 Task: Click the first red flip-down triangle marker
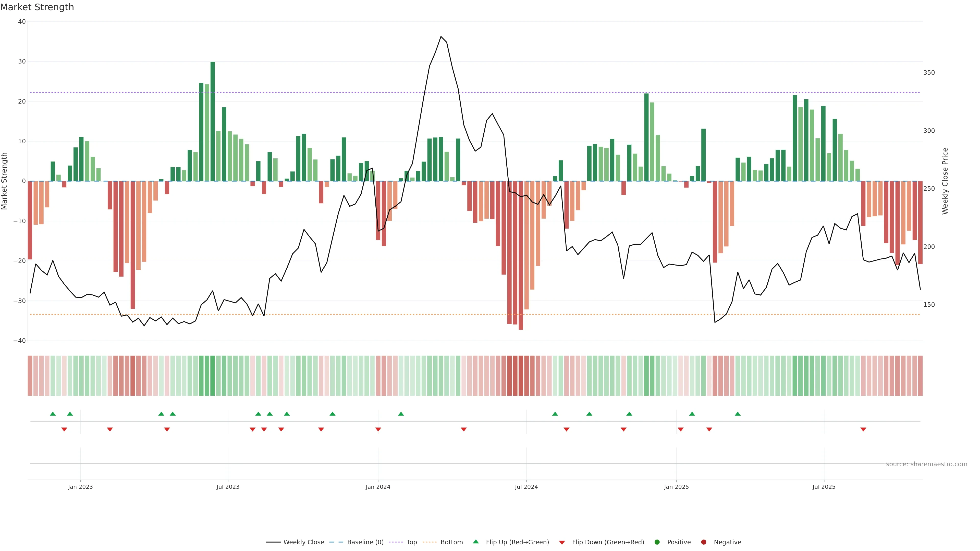64,429
